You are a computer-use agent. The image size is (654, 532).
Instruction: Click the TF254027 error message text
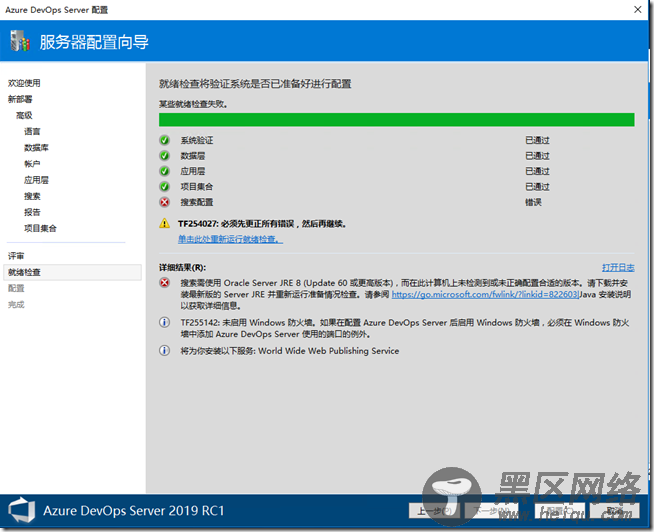pos(262,224)
